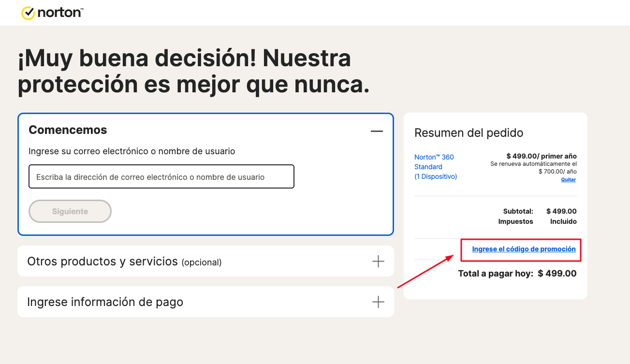Click the Quitar link to remove product
Viewport: 630px width, 364px height.
click(x=568, y=180)
